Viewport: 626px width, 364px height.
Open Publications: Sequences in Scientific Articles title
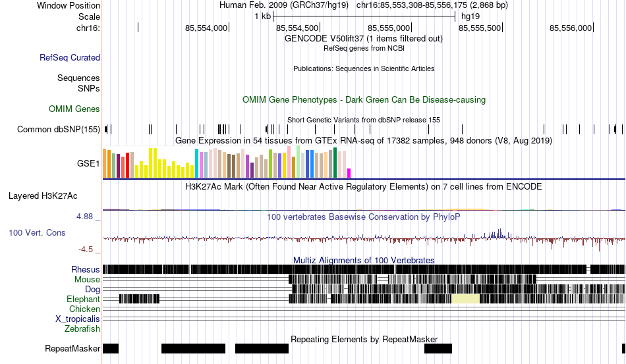(364, 68)
